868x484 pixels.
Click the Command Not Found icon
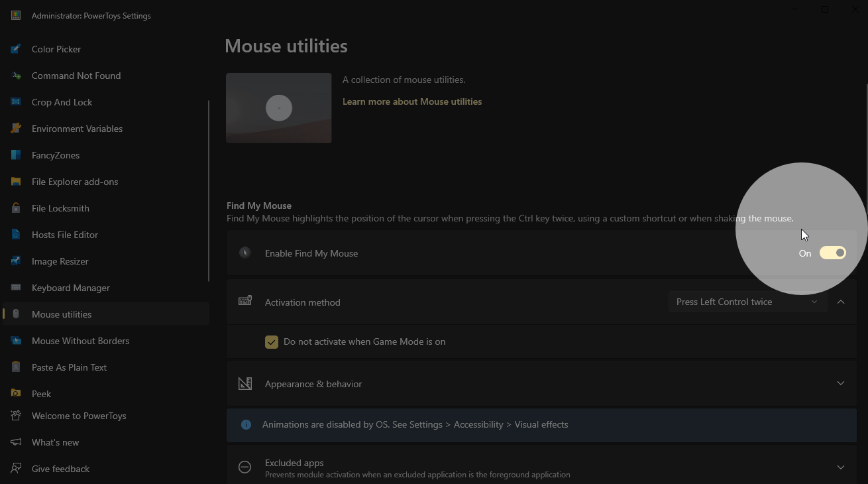pyautogui.click(x=16, y=76)
